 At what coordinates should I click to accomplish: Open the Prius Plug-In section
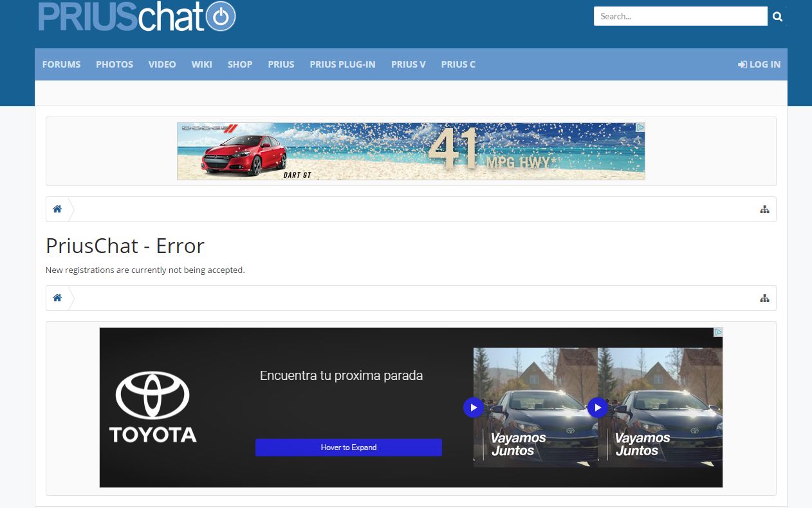point(342,64)
